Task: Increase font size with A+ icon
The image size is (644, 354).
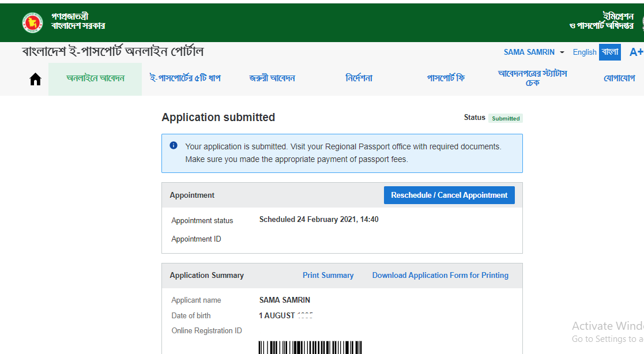Action: [x=636, y=52]
